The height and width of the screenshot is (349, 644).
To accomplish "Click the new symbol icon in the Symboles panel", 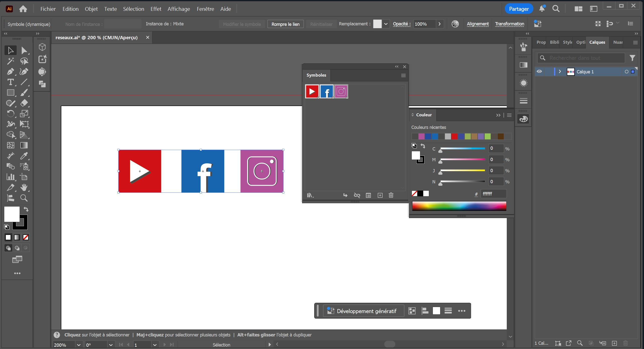I will [x=380, y=195].
